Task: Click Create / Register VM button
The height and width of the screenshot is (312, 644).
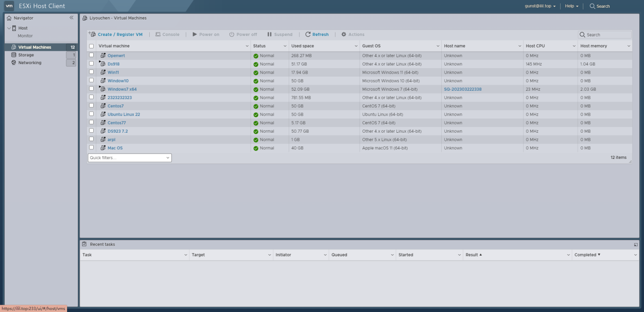Action: coord(115,34)
